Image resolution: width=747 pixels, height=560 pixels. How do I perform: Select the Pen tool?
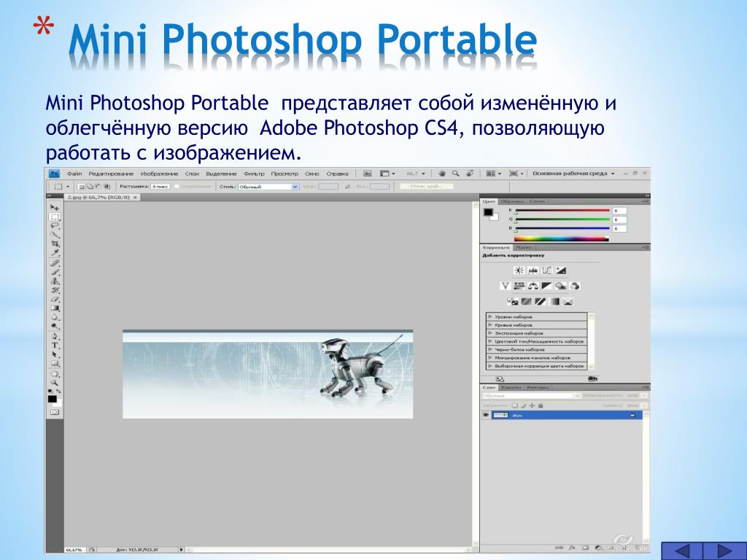tap(55, 336)
